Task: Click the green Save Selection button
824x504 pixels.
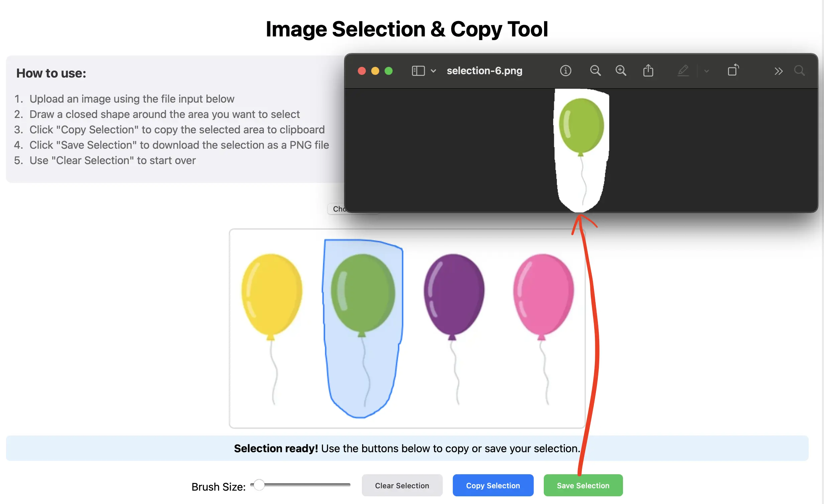Action: (x=583, y=485)
